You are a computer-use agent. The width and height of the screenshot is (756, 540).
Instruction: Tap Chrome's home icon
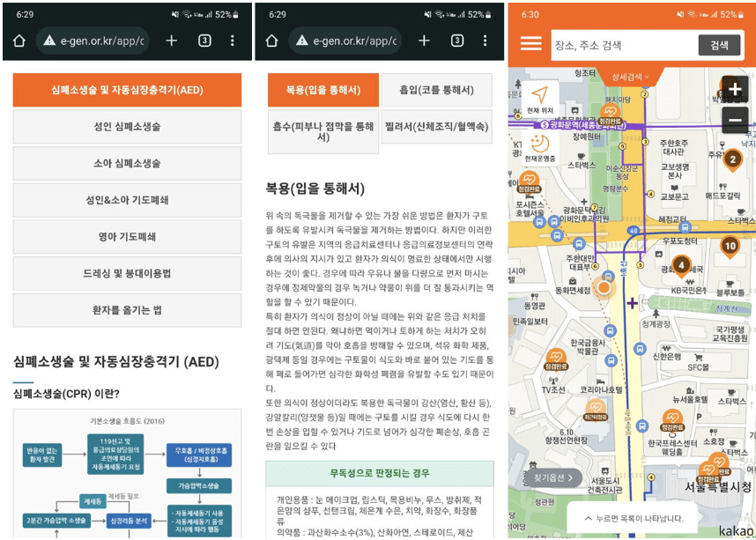pos(16,41)
